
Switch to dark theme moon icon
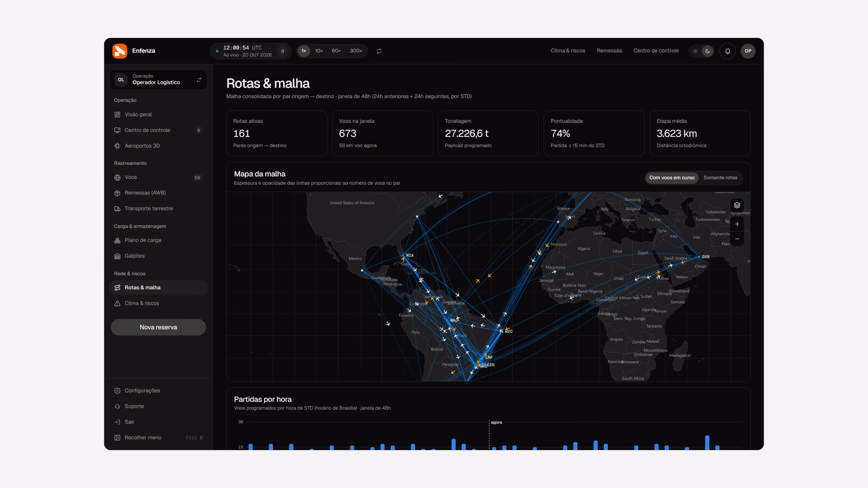pyautogui.click(x=707, y=51)
